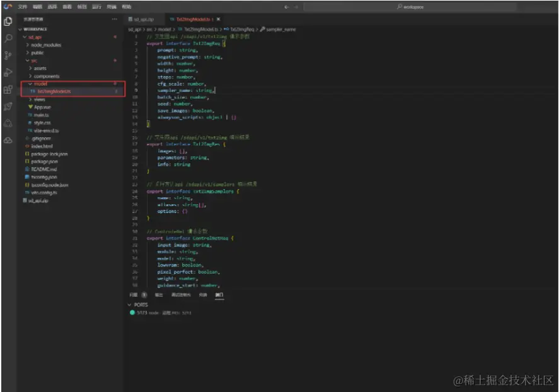
Task: Click the app logo in the title bar
Action: [8, 6]
